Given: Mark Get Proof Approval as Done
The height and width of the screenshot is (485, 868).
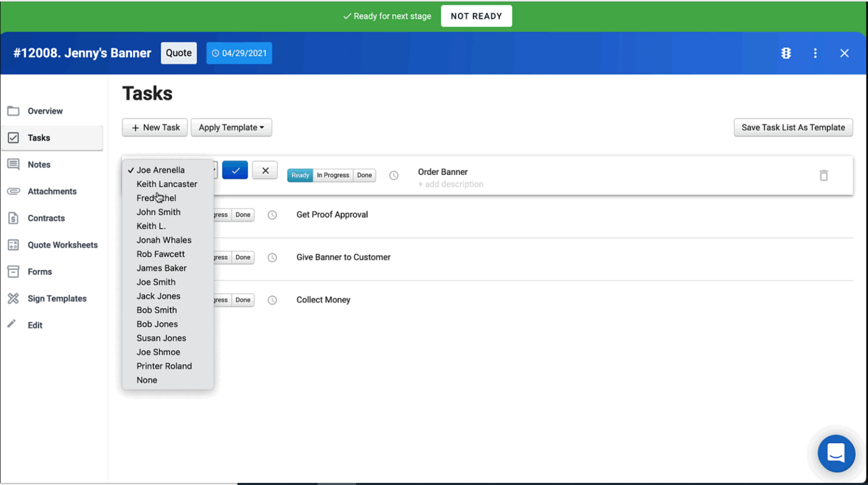Looking at the screenshot, I should tap(243, 215).
